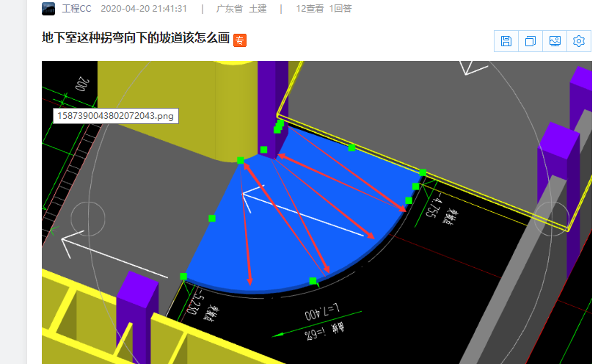The image size is (598, 364).
Task: Click the question title 地下室这种拐弯向下的坡道该怎么画
Action: point(136,37)
